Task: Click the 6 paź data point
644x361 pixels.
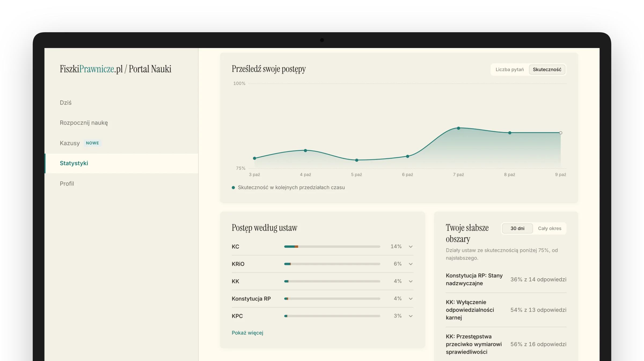Action: [x=408, y=156]
